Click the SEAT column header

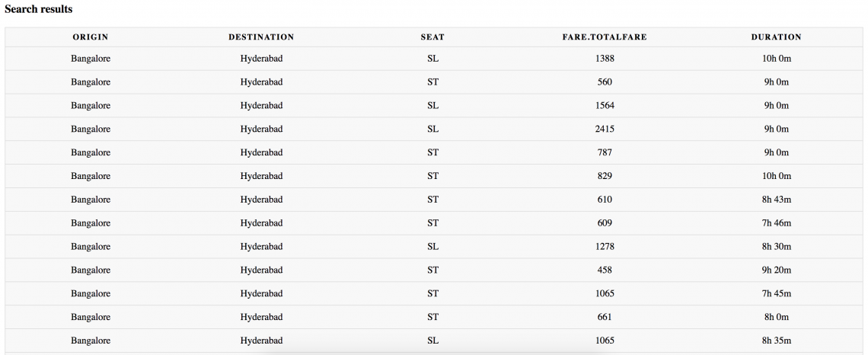point(432,37)
